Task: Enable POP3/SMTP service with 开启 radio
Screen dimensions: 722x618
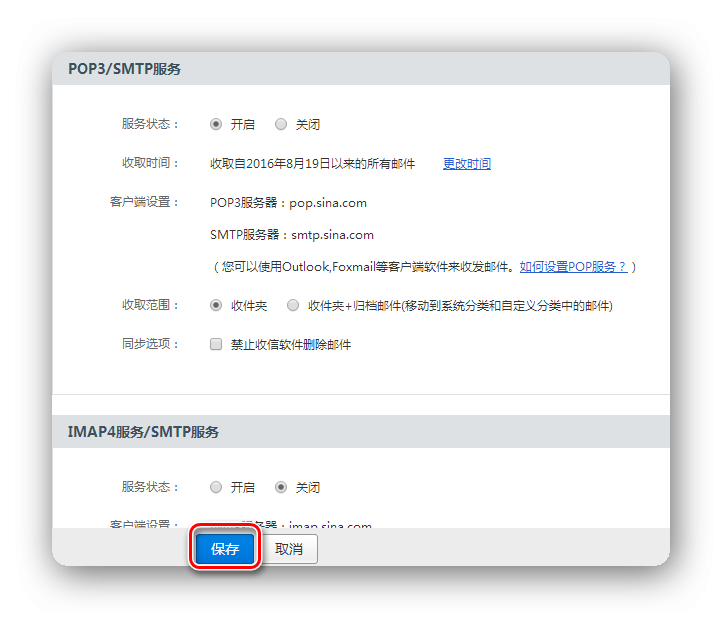Action: pyautogui.click(x=216, y=125)
